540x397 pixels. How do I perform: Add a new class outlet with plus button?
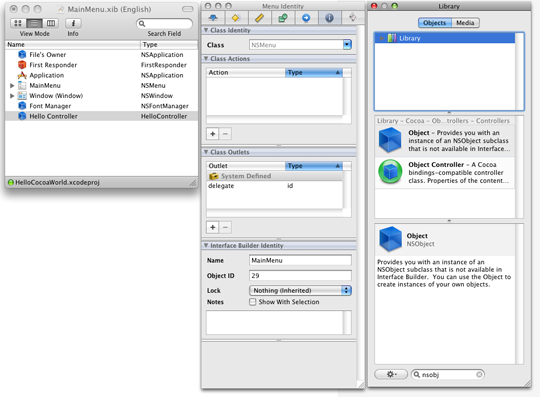click(212, 227)
